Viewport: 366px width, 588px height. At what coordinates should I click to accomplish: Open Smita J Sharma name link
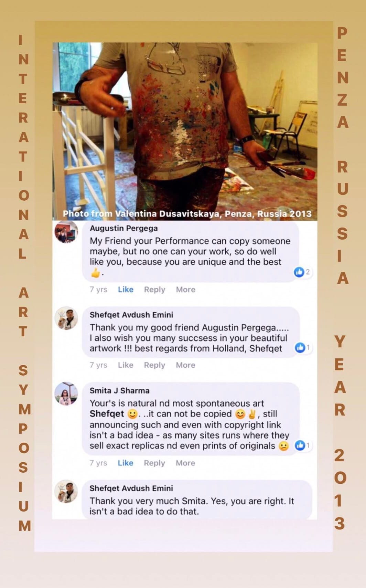(x=120, y=391)
